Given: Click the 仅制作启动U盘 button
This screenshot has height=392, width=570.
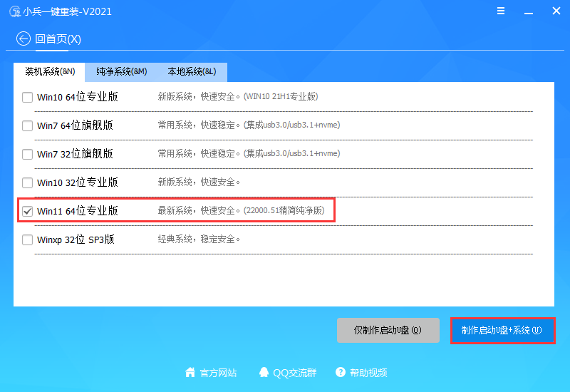Looking at the screenshot, I should pos(388,330).
